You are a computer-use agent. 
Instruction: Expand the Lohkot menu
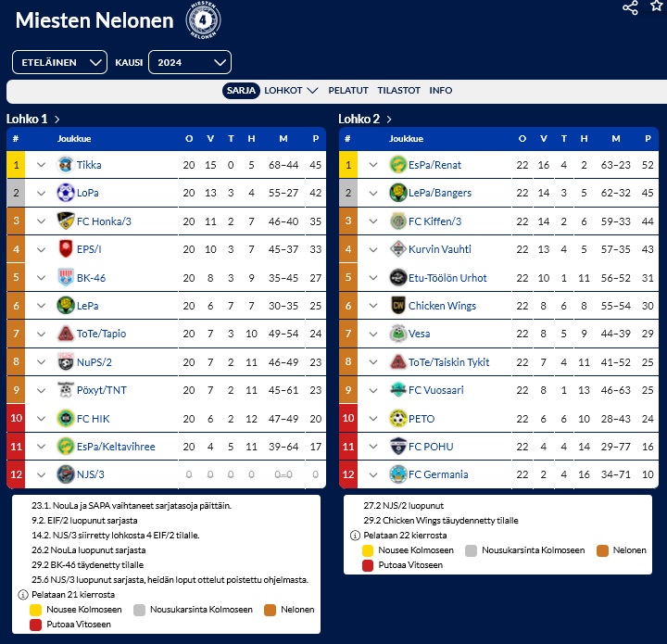tap(291, 91)
